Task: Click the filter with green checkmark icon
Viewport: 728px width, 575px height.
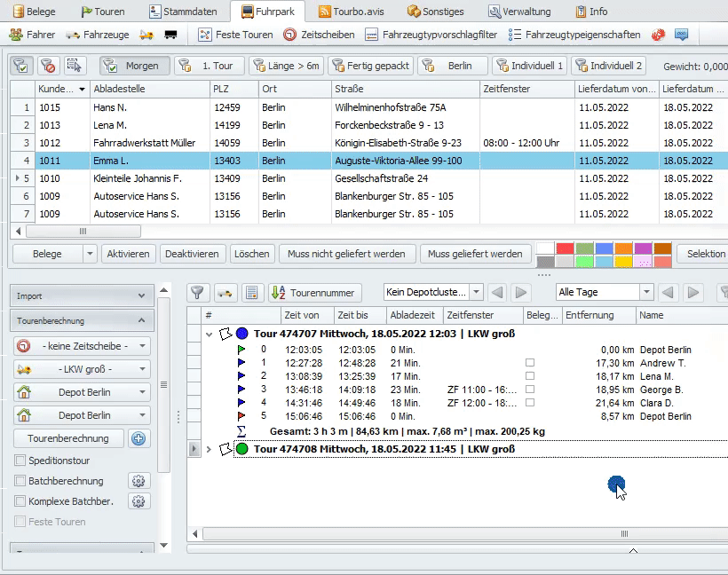Action: 21,66
